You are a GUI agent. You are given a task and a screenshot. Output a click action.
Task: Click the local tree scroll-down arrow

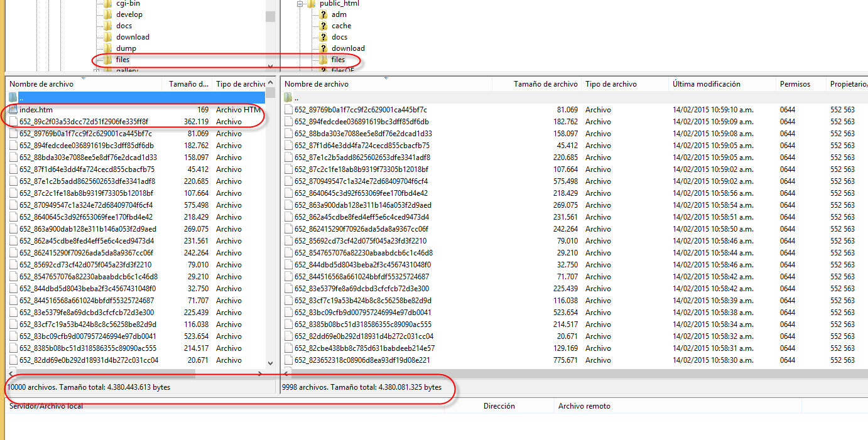coord(270,67)
